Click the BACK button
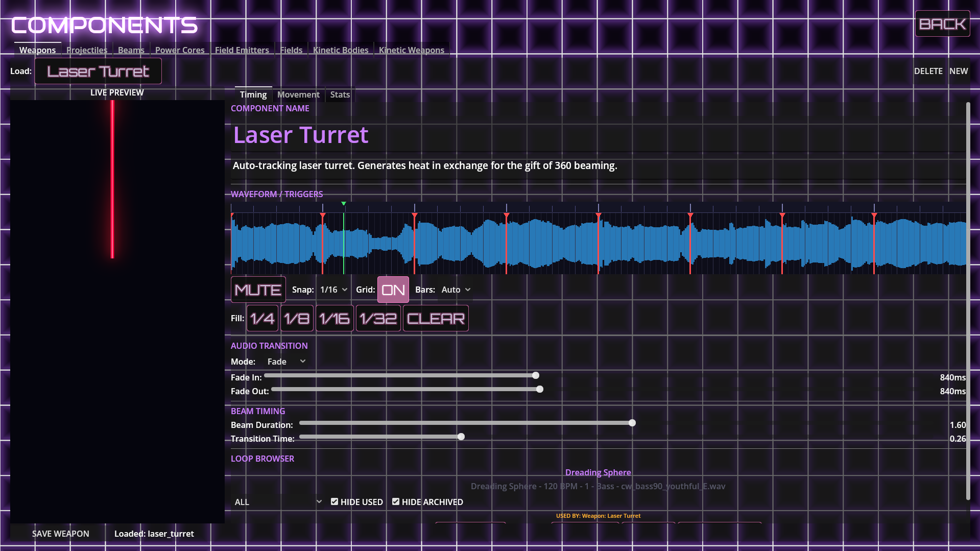Viewport: 980px width, 551px height. (x=942, y=24)
